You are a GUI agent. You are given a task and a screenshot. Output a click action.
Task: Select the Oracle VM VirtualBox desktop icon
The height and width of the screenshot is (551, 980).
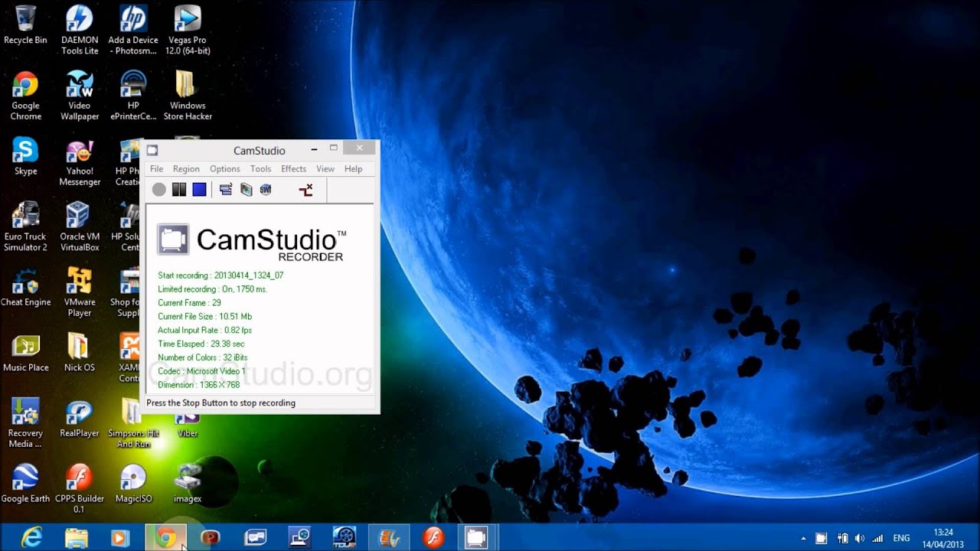(80, 227)
